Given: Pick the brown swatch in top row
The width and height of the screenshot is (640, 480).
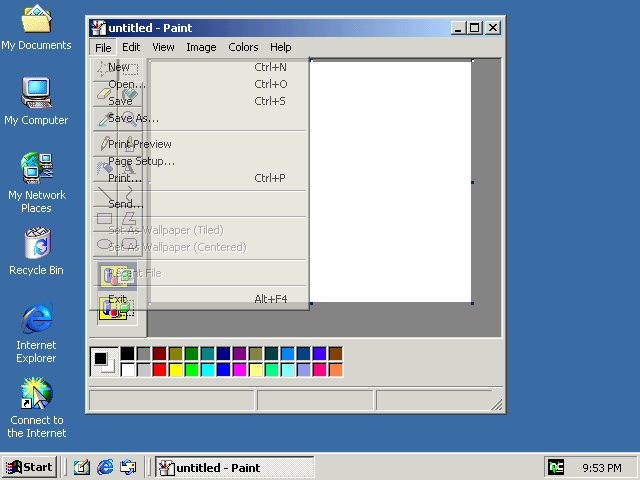Looking at the screenshot, I should pyautogui.click(x=336, y=353).
